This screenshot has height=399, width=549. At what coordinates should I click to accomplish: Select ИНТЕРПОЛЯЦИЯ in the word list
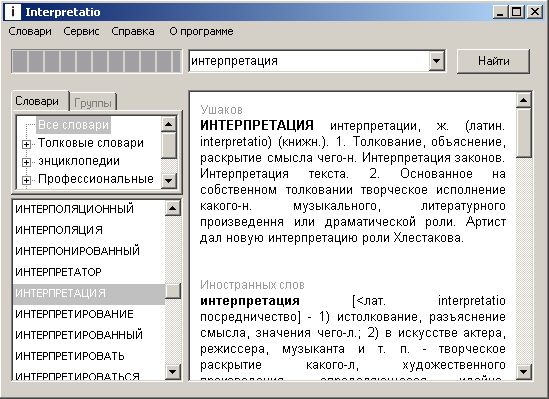[x=89, y=230]
